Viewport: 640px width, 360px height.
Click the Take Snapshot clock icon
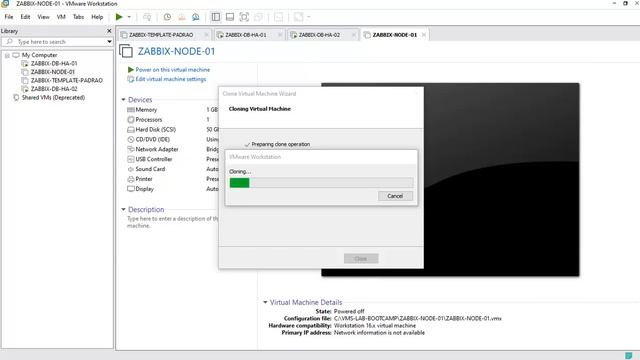click(167, 17)
